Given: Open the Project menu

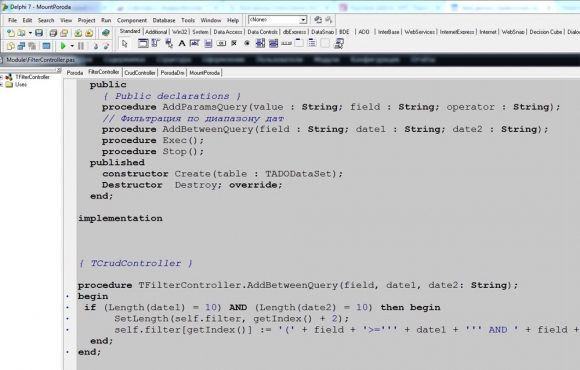Looking at the screenshot, I should (86, 20).
